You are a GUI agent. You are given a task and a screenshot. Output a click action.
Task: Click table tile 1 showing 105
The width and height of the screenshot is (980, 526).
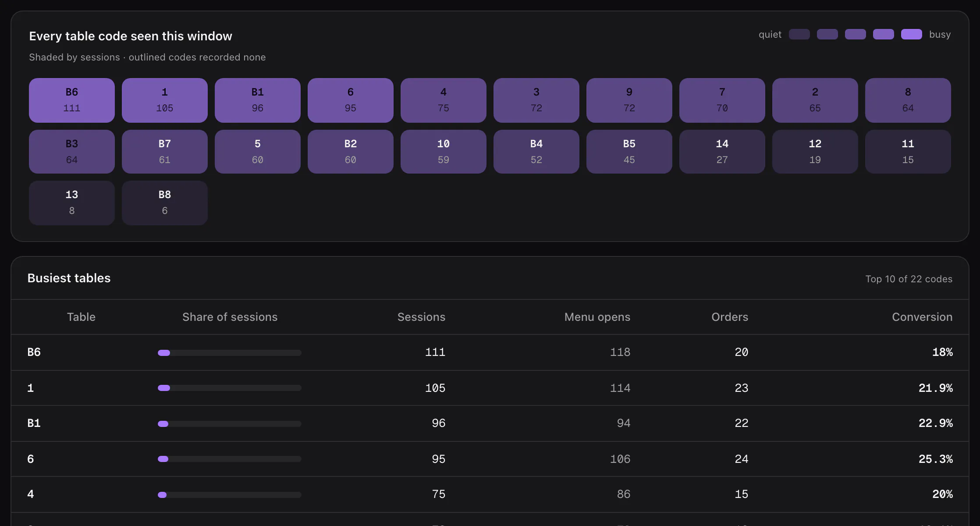[x=165, y=100]
